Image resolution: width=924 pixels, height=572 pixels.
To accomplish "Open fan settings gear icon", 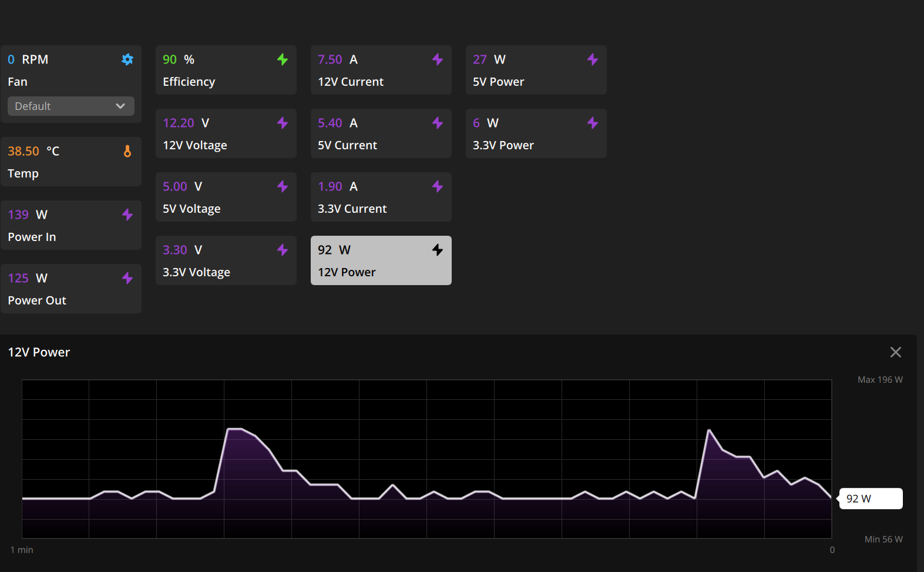I will click(x=127, y=59).
